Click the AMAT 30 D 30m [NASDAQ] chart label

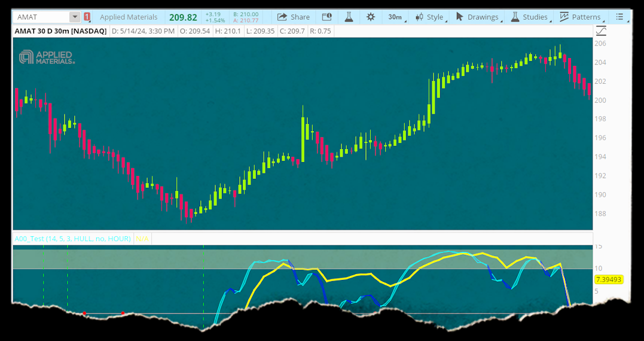(x=61, y=31)
